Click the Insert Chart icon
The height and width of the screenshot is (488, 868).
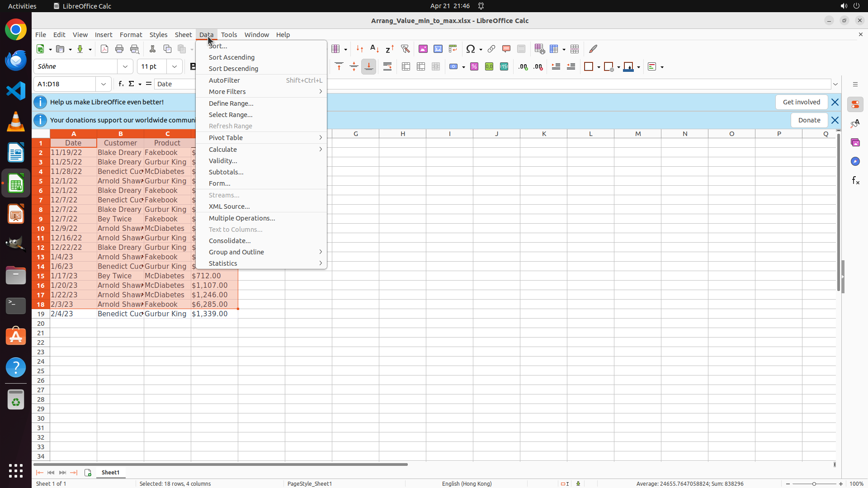pyautogui.click(x=438, y=49)
